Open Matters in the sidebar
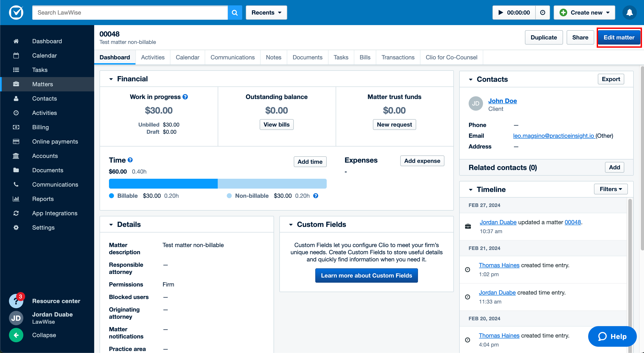This screenshot has height=353, width=644. (x=47, y=84)
